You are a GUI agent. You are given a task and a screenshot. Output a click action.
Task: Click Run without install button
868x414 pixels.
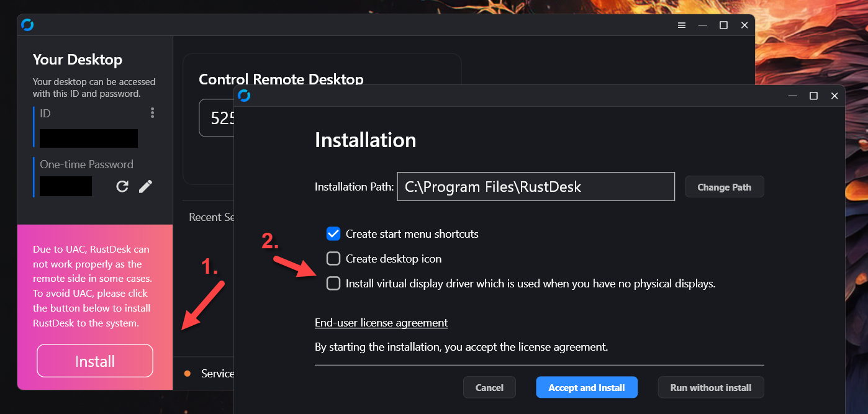(x=711, y=387)
